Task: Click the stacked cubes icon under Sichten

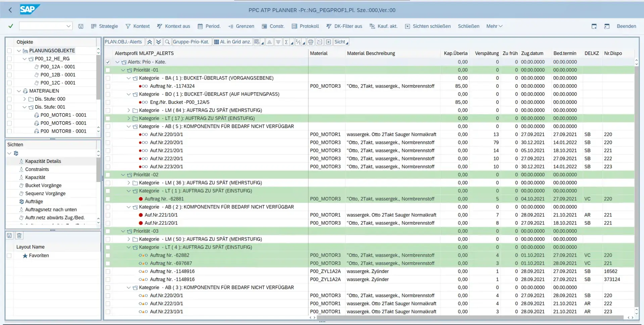Action: tap(16, 153)
